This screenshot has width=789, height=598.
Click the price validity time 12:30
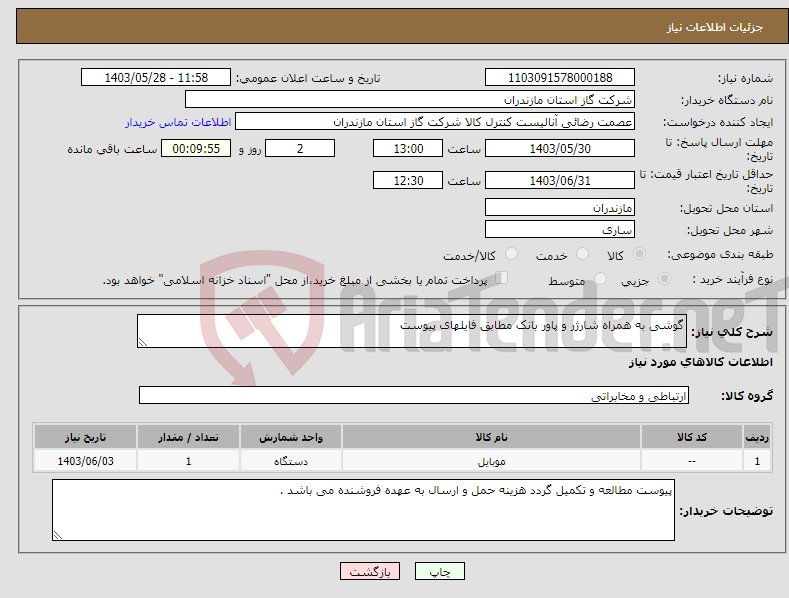tap(408, 180)
